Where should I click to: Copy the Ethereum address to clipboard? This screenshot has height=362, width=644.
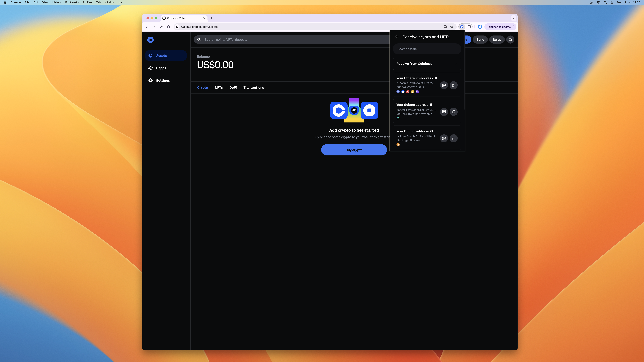(x=454, y=85)
